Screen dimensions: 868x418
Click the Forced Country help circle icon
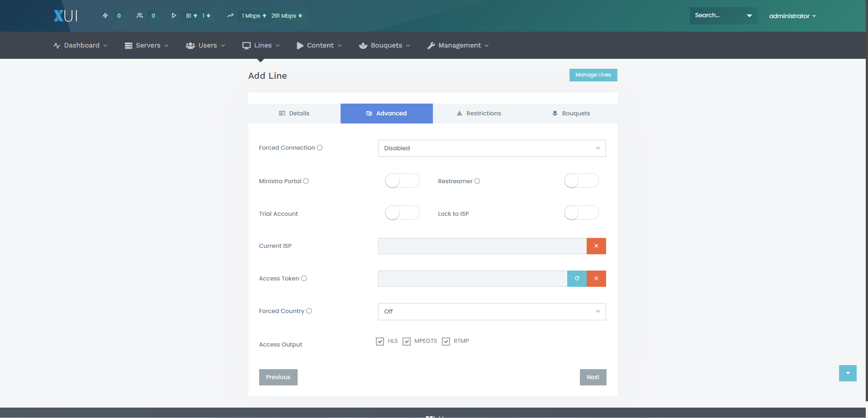[309, 311]
